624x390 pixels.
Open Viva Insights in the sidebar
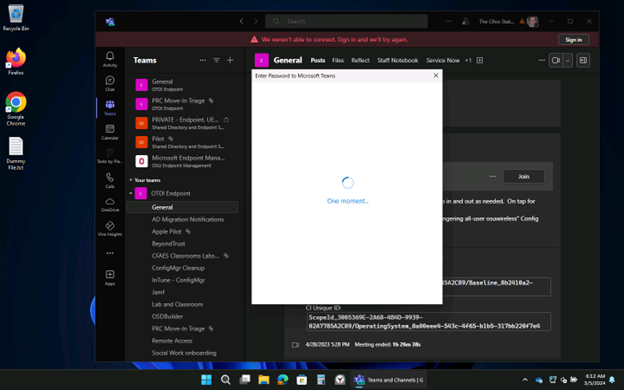pos(110,229)
